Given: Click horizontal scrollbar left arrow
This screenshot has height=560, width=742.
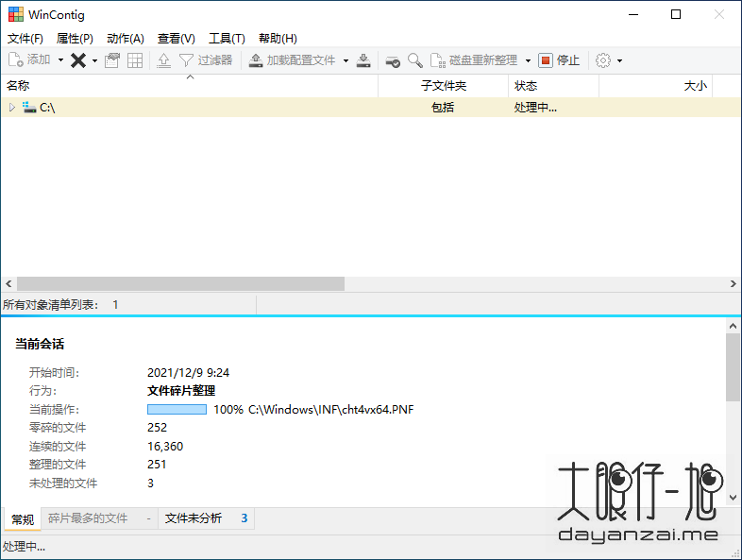Looking at the screenshot, I should [x=8, y=283].
